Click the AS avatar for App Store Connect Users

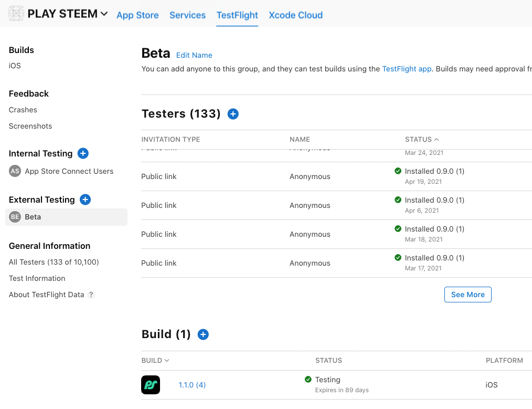point(15,171)
